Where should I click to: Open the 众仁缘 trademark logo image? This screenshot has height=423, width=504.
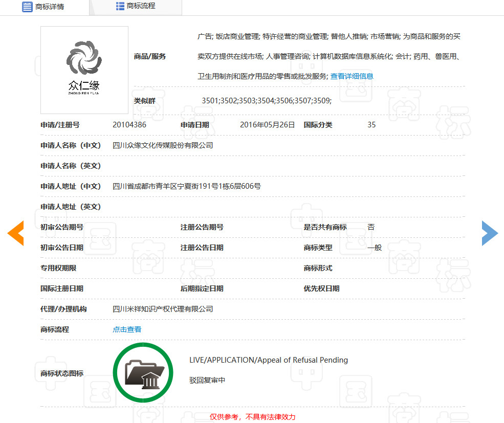click(84, 70)
